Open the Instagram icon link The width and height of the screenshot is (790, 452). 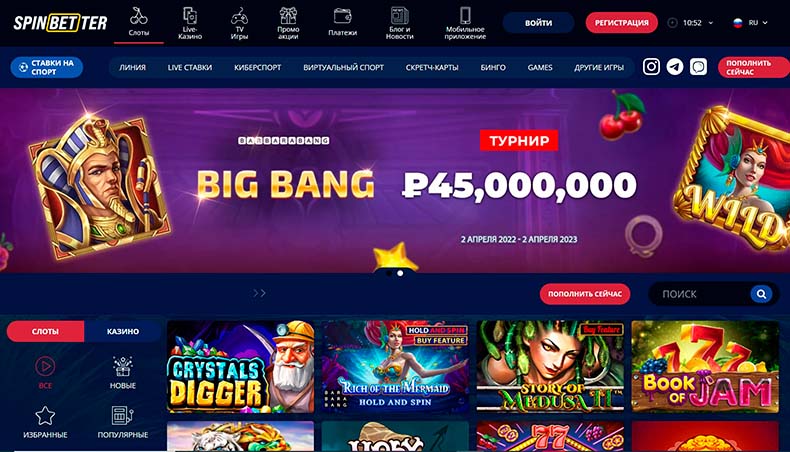click(651, 67)
